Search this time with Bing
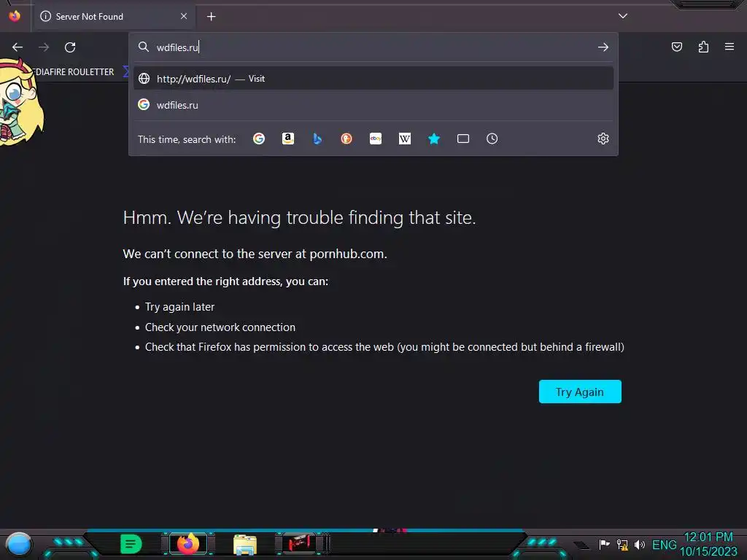 click(317, 139)
